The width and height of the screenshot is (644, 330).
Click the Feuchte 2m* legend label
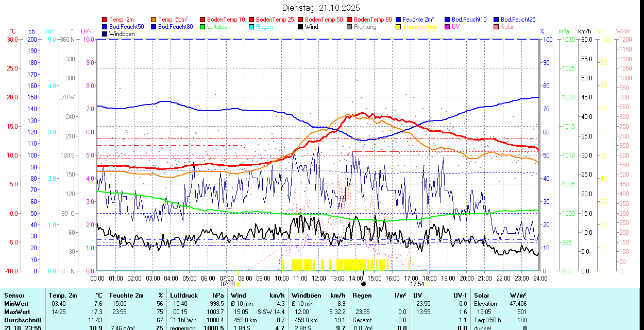418,20
